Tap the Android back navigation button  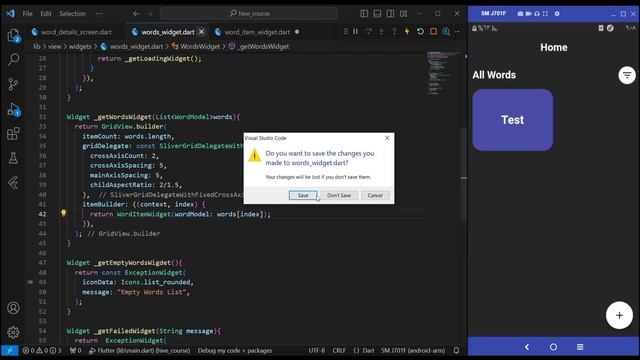tap(527, 347)
